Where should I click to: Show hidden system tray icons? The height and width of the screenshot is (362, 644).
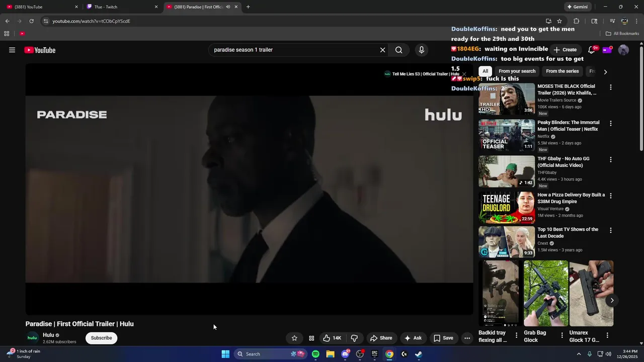(579, 354)
